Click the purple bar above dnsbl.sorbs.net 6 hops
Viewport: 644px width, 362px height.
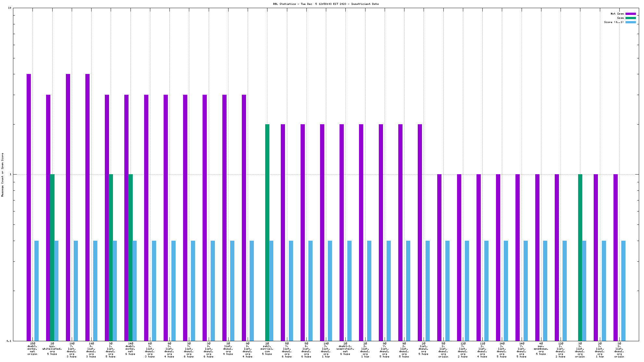pos(127,217)
